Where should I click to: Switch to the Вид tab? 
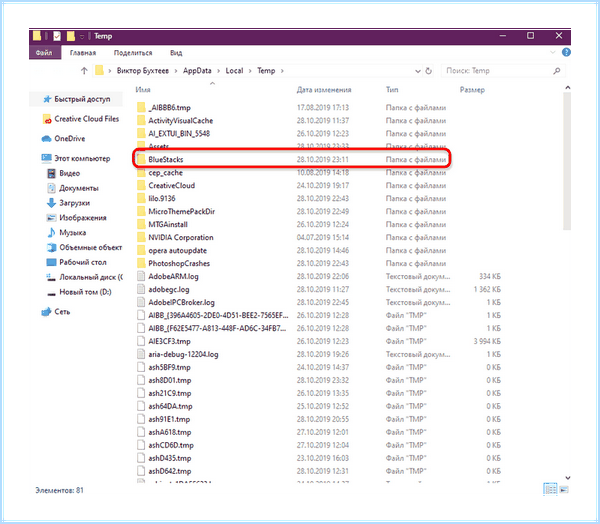tap(176, 53)
